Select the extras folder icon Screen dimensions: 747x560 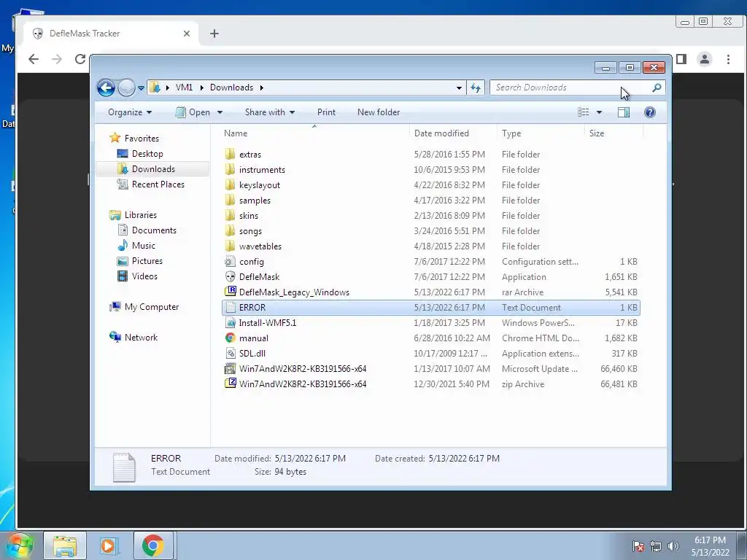tap(230, 154)
